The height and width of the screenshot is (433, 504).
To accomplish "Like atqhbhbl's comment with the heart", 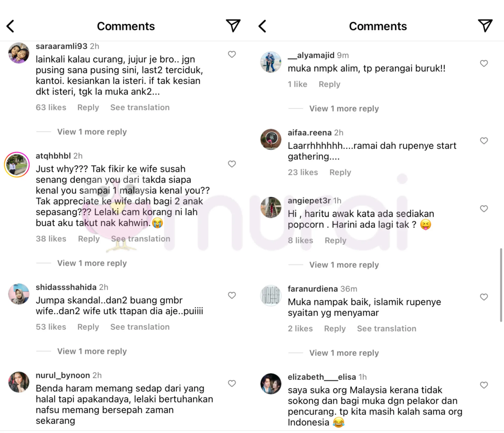I will (x=232, y=164).
